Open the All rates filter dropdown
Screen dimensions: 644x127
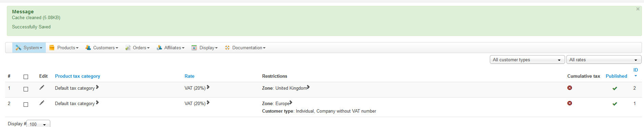coord(604,60)
